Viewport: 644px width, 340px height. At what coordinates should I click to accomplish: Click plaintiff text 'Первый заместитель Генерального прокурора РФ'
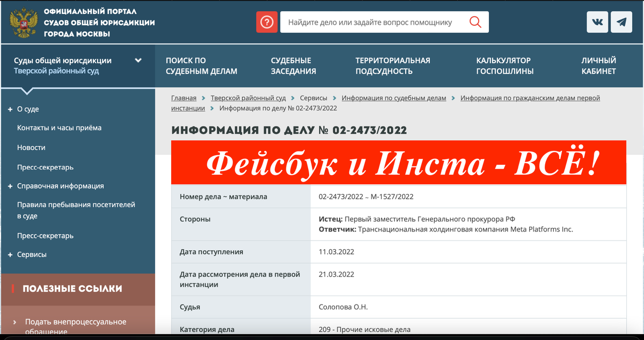pos(430,219)
